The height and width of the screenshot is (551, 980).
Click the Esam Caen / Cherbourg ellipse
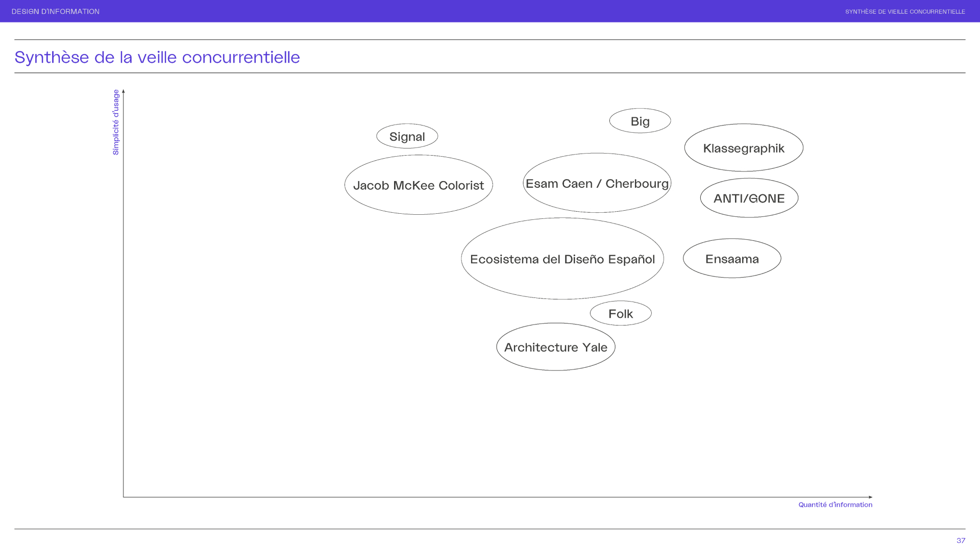coord(597,183)
